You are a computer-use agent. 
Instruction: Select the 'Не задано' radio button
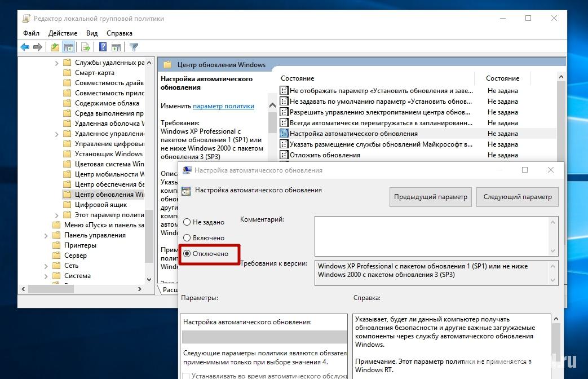187,222
